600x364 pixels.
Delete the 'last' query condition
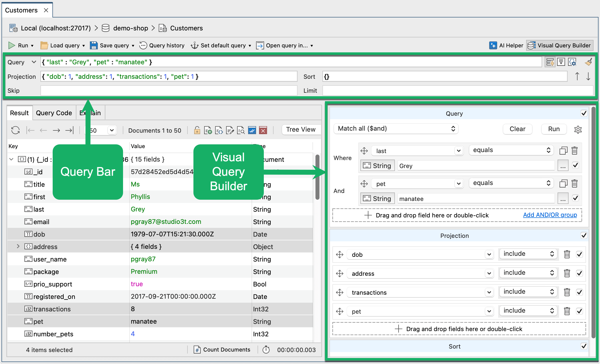click(575, 151)
